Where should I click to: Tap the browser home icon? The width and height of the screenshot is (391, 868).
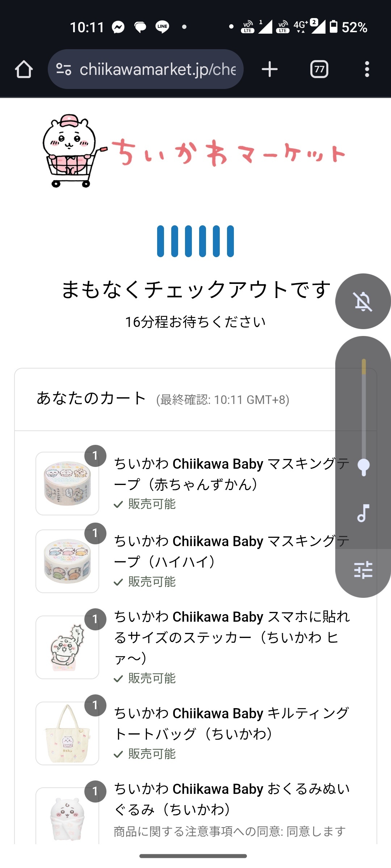(x=24, y=69)
